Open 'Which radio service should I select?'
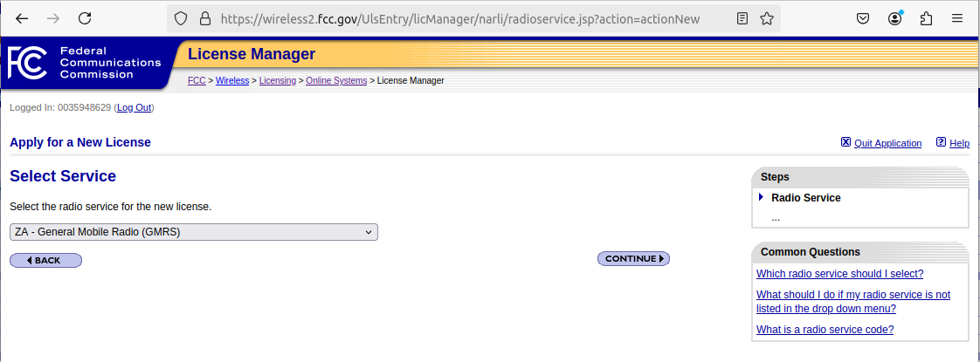The image size is (980, 362). pos(839,274)
